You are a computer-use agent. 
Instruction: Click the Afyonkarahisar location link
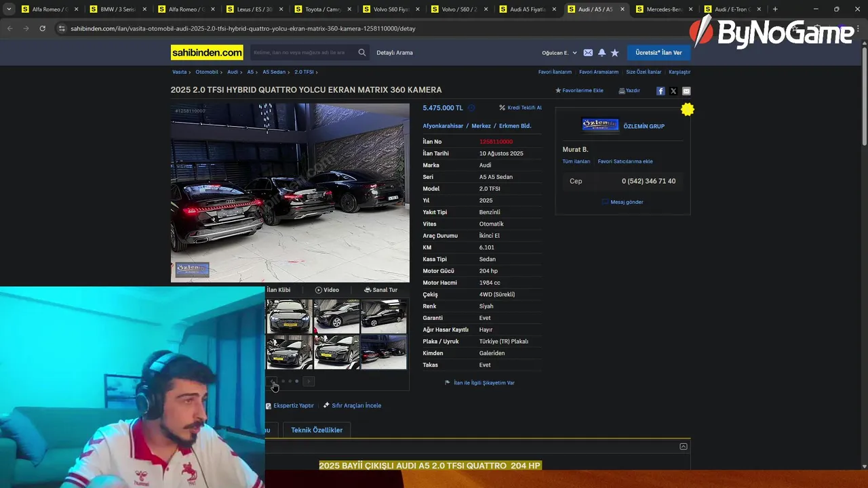click(443, 126)
